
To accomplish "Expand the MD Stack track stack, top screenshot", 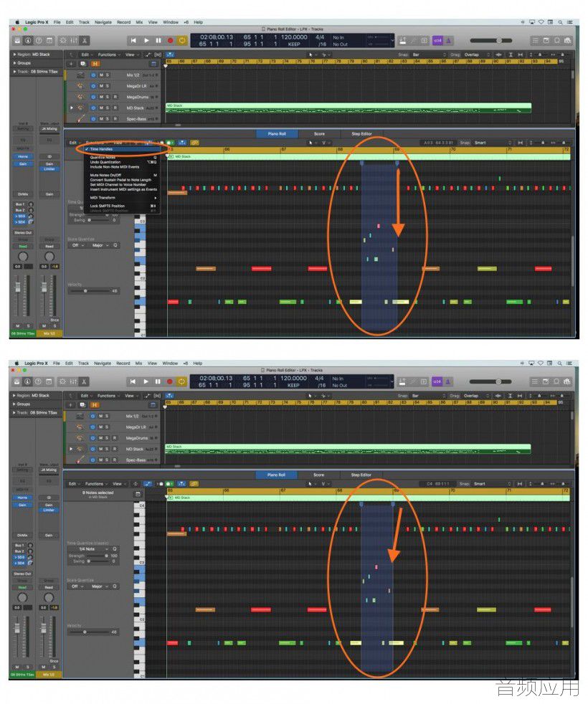I will tap(72, 108).
